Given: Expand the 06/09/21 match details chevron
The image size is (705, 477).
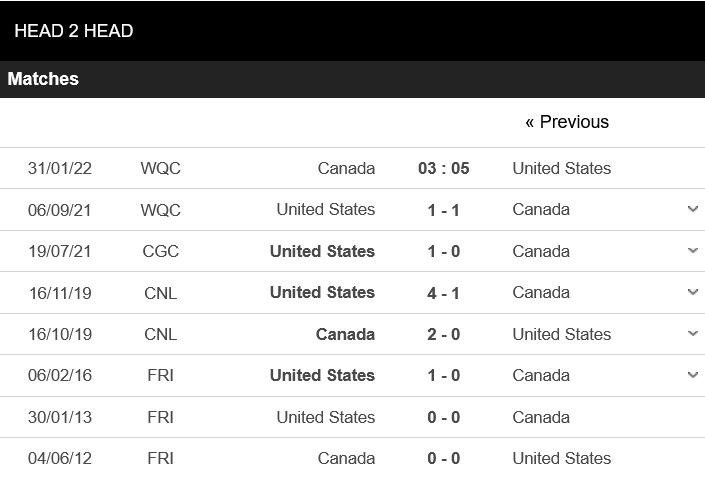Looking at the screenshot, I should point(692,209).
